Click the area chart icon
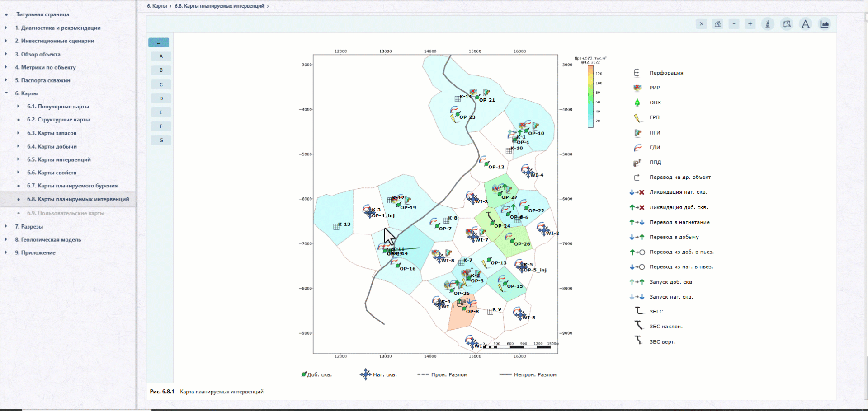 [825, 24]
